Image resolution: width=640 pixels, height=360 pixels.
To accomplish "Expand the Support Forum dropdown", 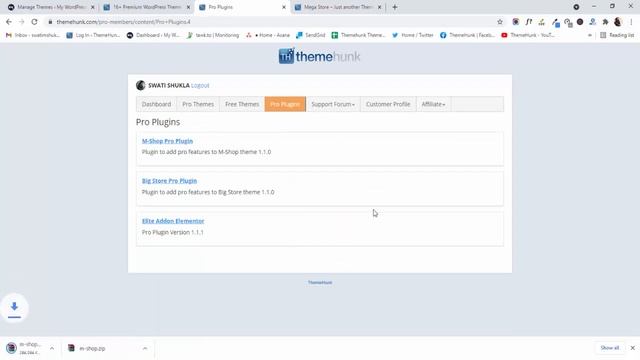I will click(x=333, y=104).
